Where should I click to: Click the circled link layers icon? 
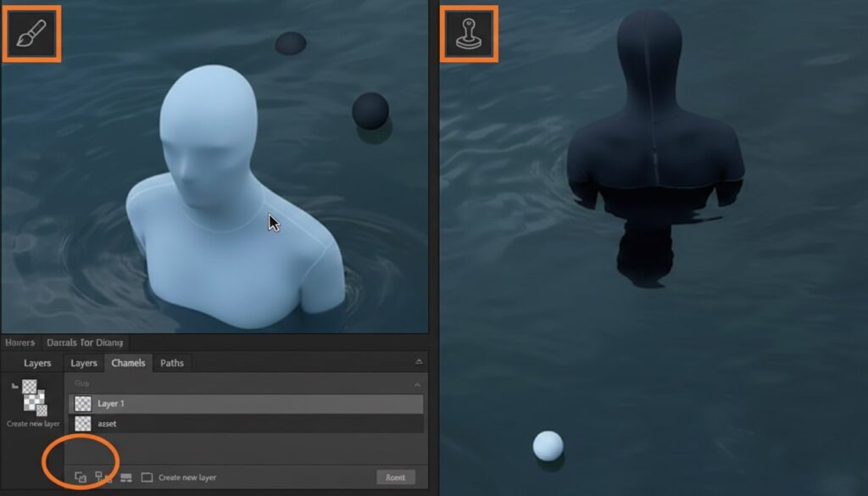coord(79,476)
